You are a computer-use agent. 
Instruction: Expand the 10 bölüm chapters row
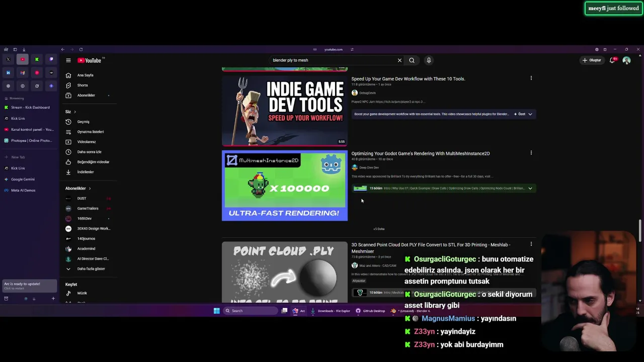[443, 293]
